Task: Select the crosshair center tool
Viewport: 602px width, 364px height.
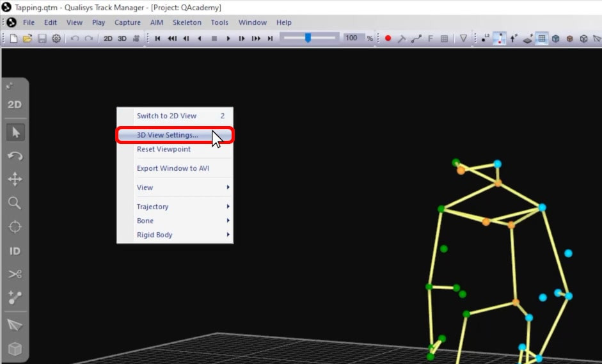Action: tap(15, 226)
